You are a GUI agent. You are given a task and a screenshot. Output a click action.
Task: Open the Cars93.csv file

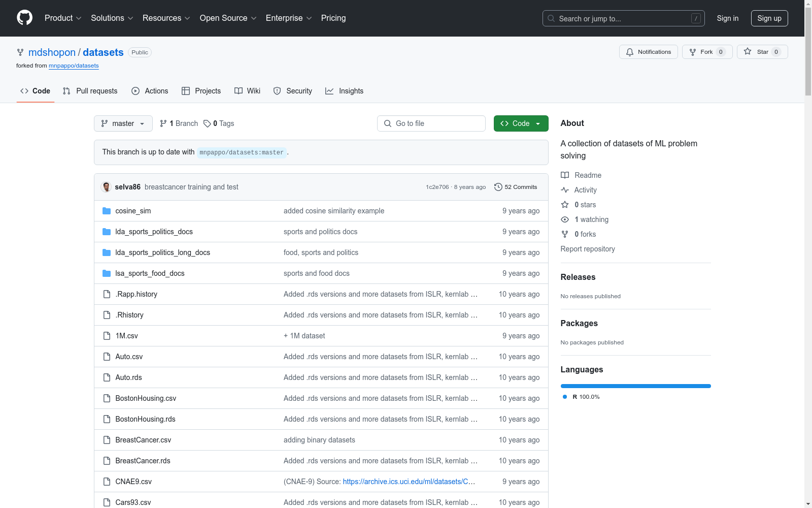click(x=133, y=502)
